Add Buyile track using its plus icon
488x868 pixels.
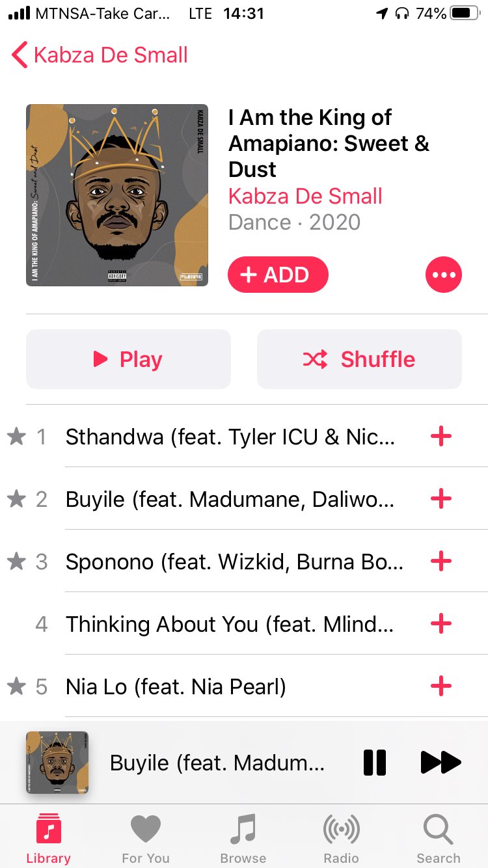click(441, 499)
